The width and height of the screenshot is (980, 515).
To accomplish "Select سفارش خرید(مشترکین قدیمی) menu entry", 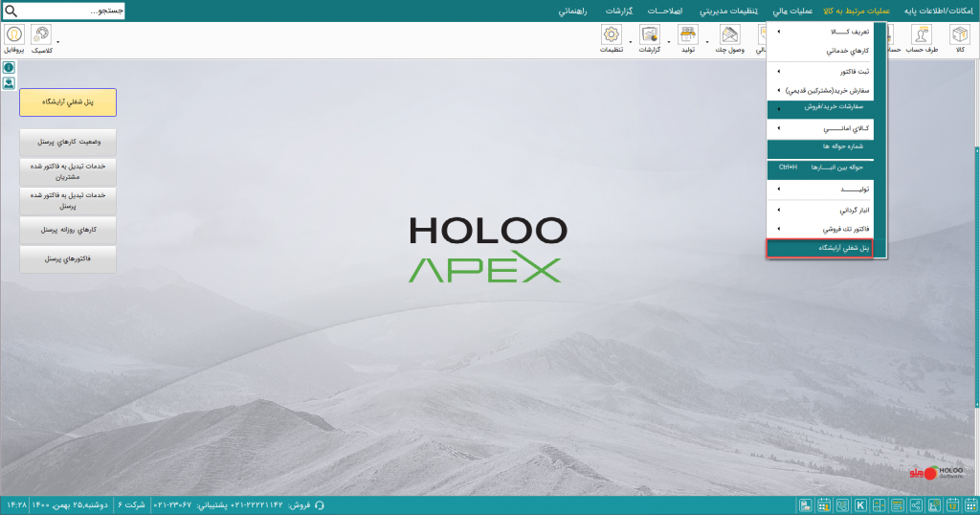I will click(820, 91).
